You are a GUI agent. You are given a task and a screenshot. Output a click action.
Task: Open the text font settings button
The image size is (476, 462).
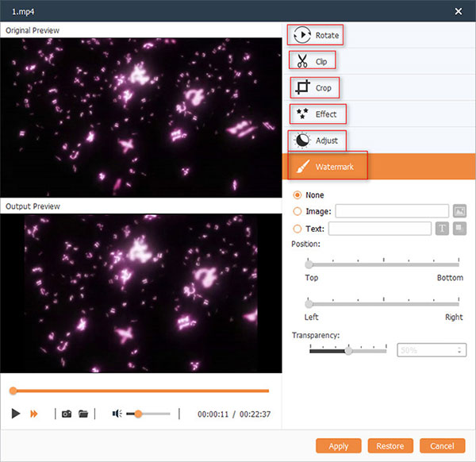tap(443, 229)
